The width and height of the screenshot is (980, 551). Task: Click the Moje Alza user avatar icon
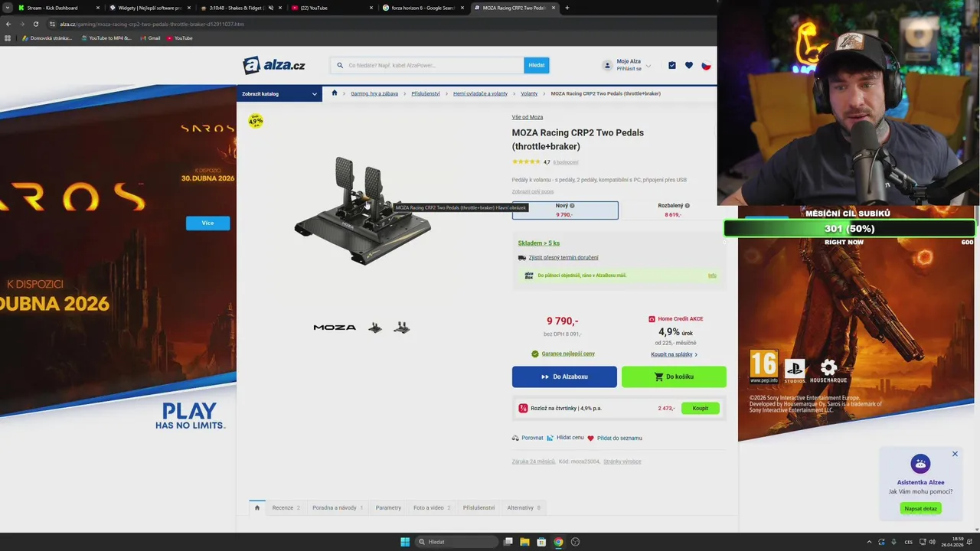point(607,66)
